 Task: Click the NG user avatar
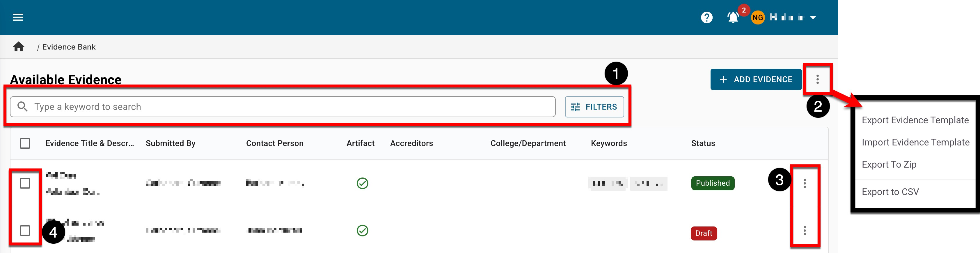click(x=757, y=17)
